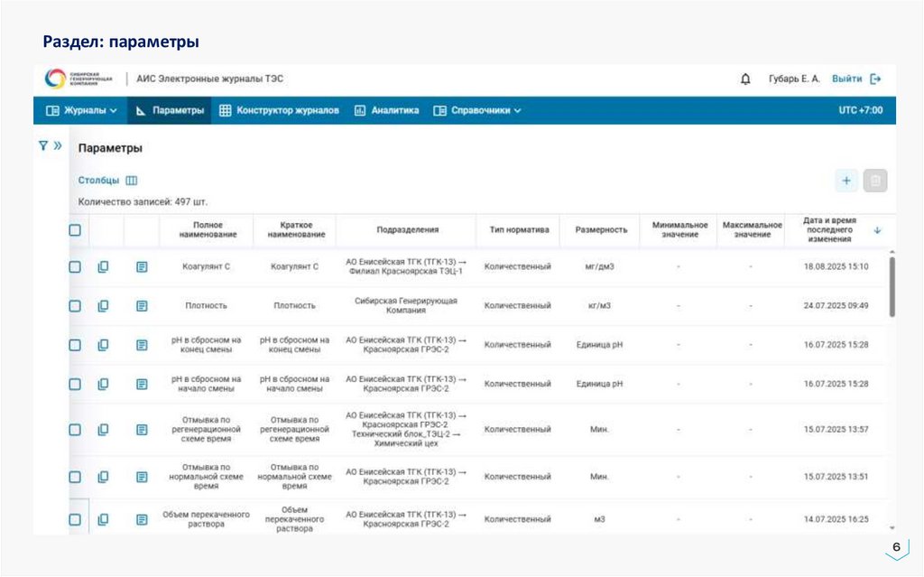Copy the Отмывка по нормальной схеме row
This screenshot has width=924, height=577.
coord(103,477)
